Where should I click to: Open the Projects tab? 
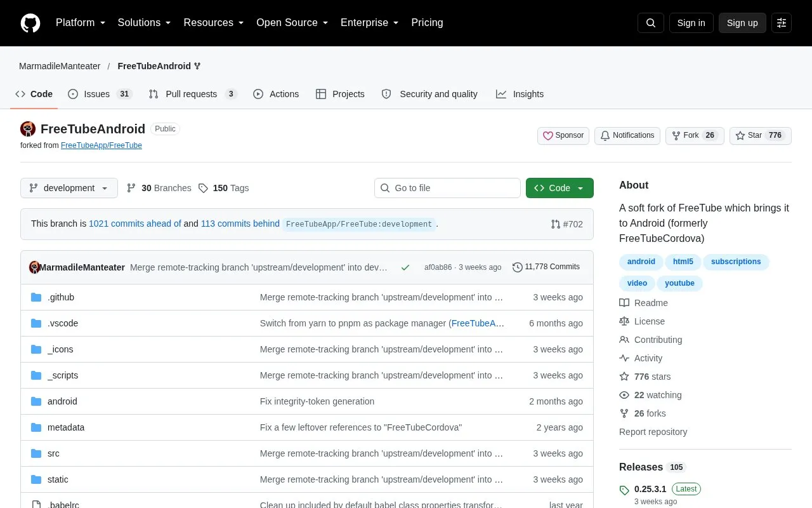click(340, 94)
